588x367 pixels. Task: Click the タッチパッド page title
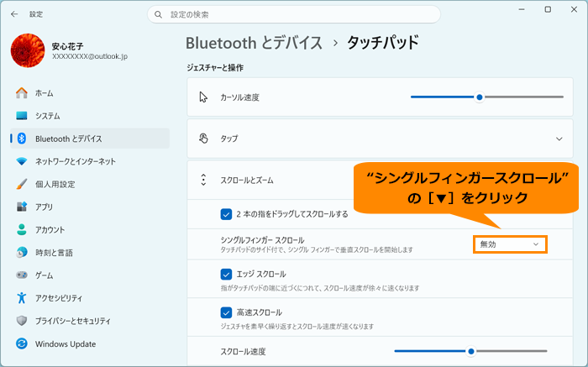coord(382,43)
